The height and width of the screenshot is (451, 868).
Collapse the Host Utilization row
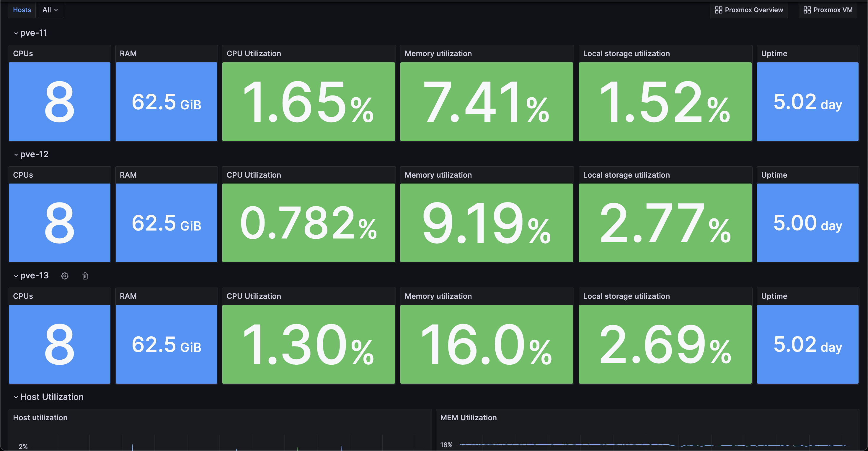[x=16, y=397]
